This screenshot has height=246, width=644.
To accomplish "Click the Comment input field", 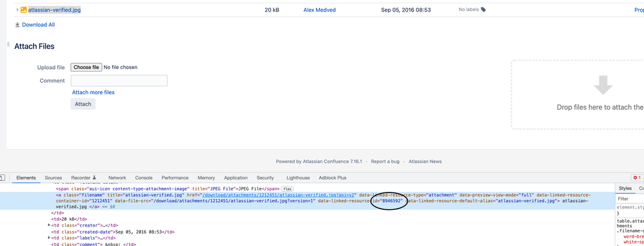I will click(119, 81).
